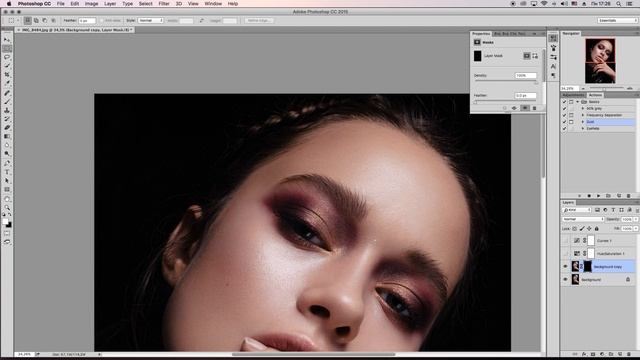Select the Rectangular Marquee tool
640x360 pixels.
(x=7, y=49)
